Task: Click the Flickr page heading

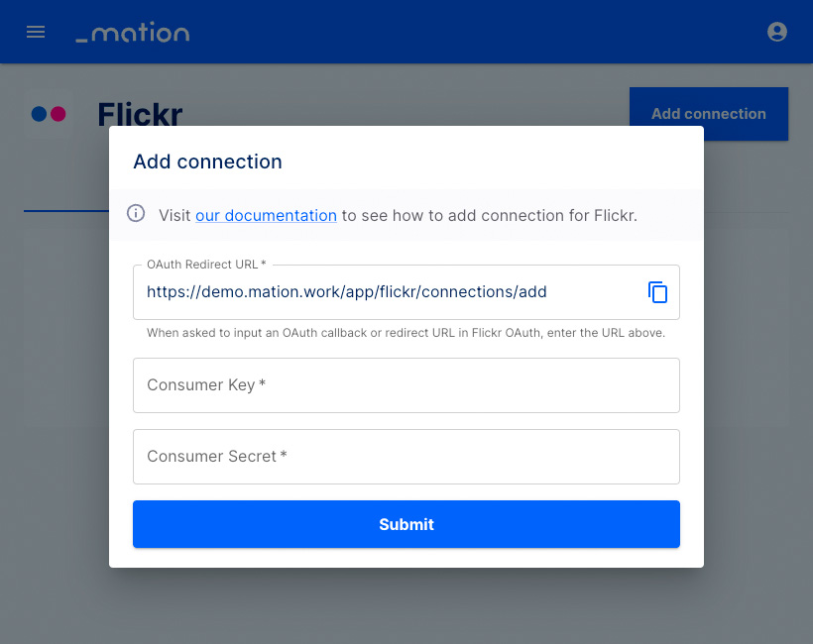Action: (x=140, y=111)
